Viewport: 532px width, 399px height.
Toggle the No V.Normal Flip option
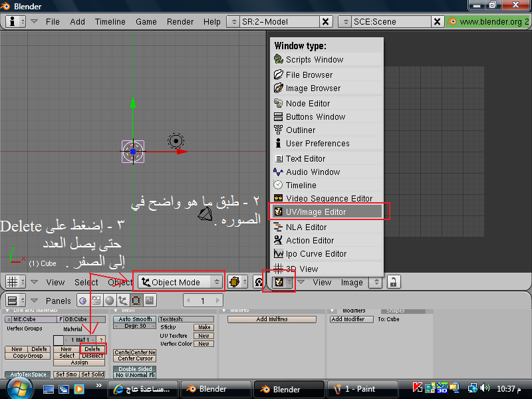135,375
